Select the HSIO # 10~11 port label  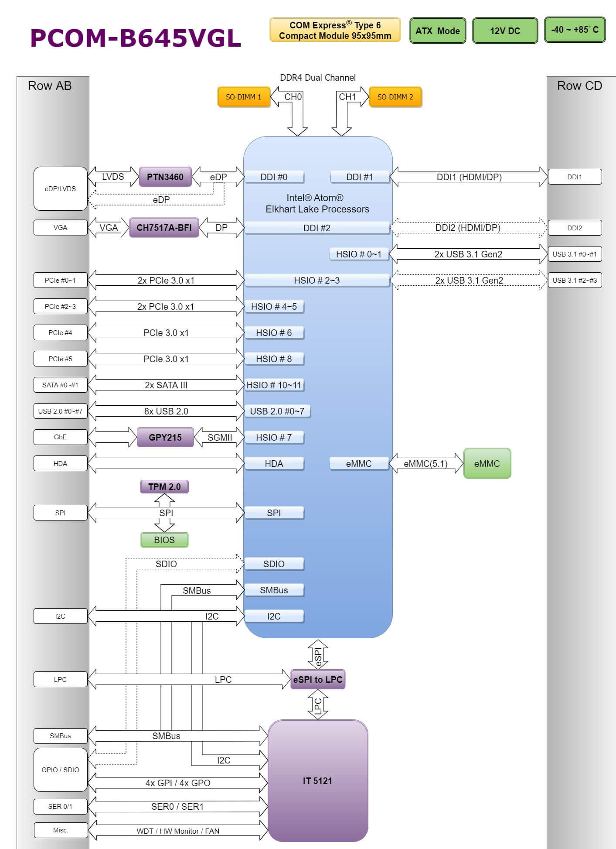[x=274, y=385]
